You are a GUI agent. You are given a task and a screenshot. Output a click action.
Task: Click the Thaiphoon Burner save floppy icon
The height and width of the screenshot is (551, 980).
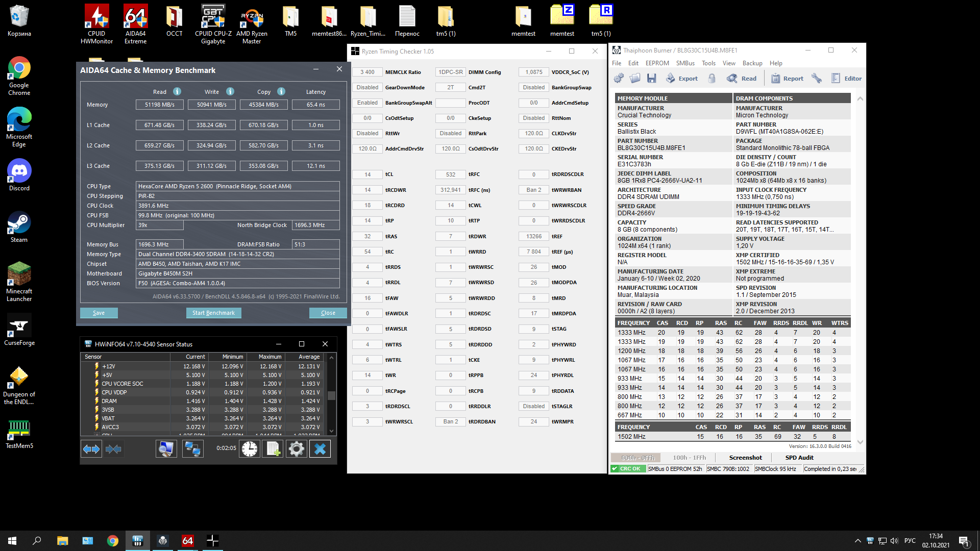651,78
